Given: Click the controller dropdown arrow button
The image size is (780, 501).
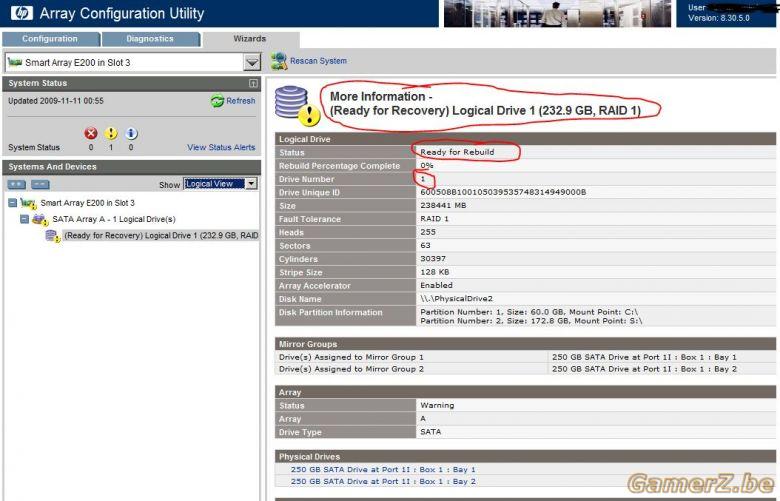Looking at the screenshot, I should pos(252,62).
